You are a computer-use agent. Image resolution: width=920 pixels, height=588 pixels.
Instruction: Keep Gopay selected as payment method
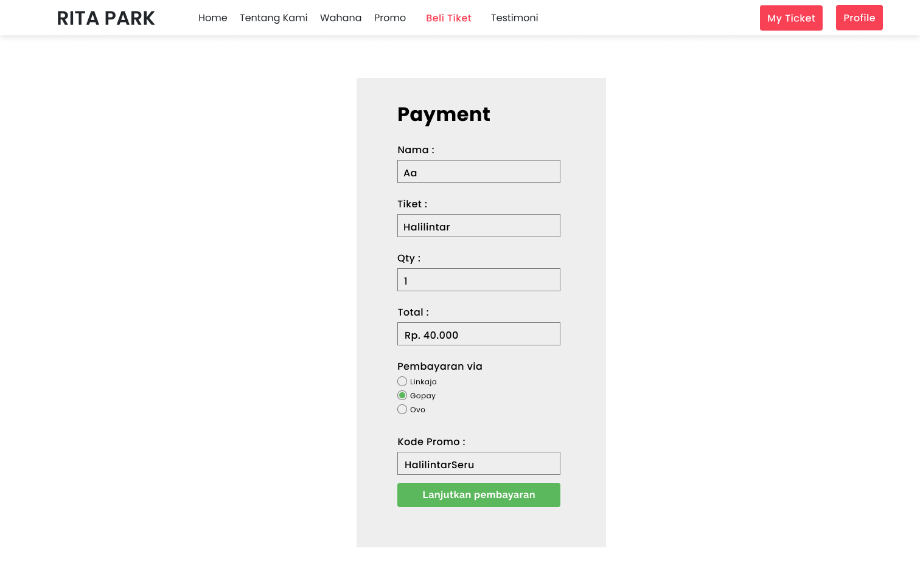point(402,395)
